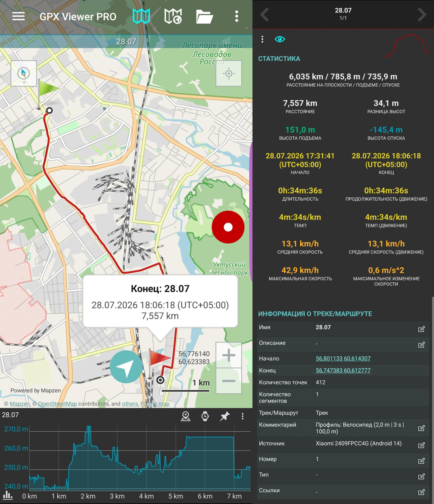
Task: Open the top bar overflow menu
Action: pos(236,16)
